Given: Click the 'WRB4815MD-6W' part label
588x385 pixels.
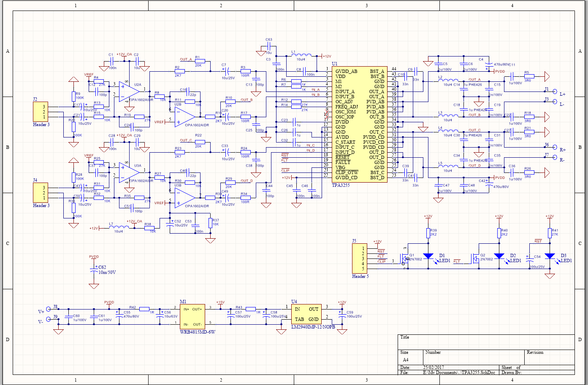Looking at the screenshot, I should [198, 332].
